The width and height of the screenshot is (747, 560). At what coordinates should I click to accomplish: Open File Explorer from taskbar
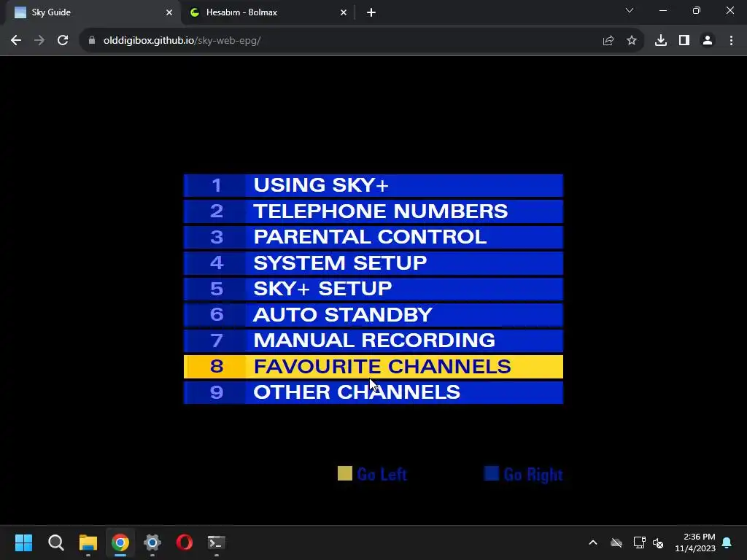(88, 542)
